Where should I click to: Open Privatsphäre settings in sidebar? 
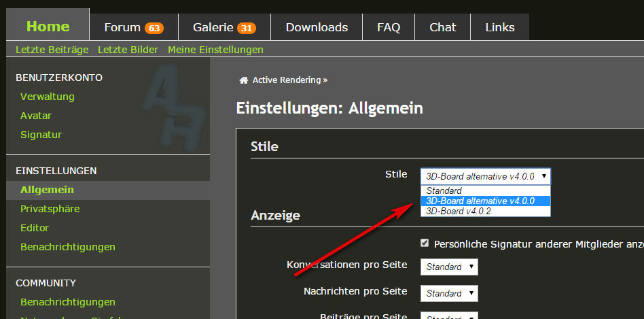pyautogui.click(x=50, y=209)
